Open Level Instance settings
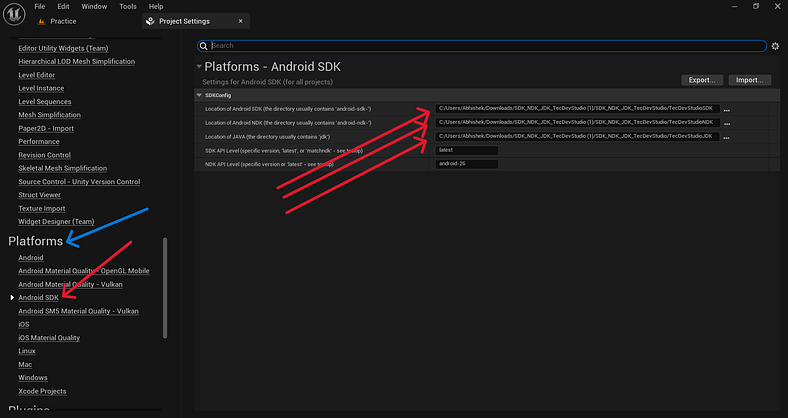Viewport: 788px width, 418px height. point(41,88)
